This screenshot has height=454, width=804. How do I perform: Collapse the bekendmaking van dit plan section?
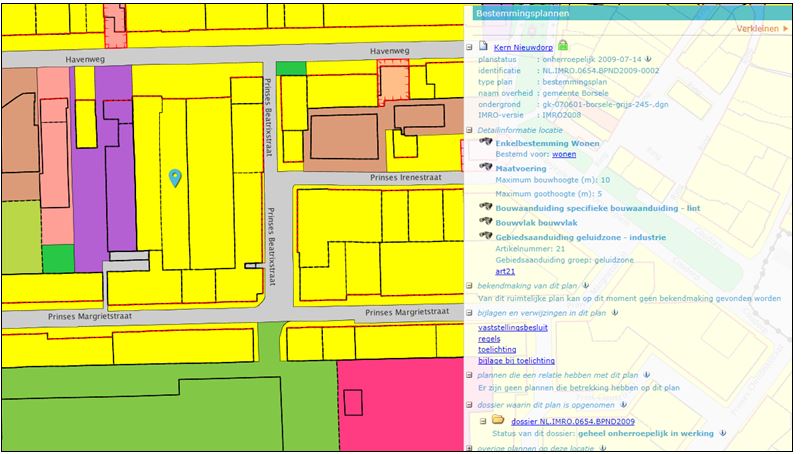(469, 286)
